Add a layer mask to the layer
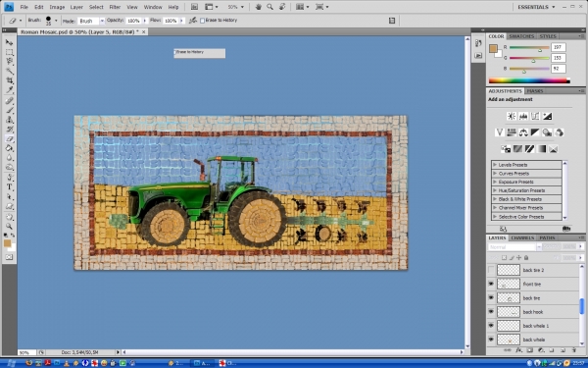588x368 pixels. coord(529,350)
